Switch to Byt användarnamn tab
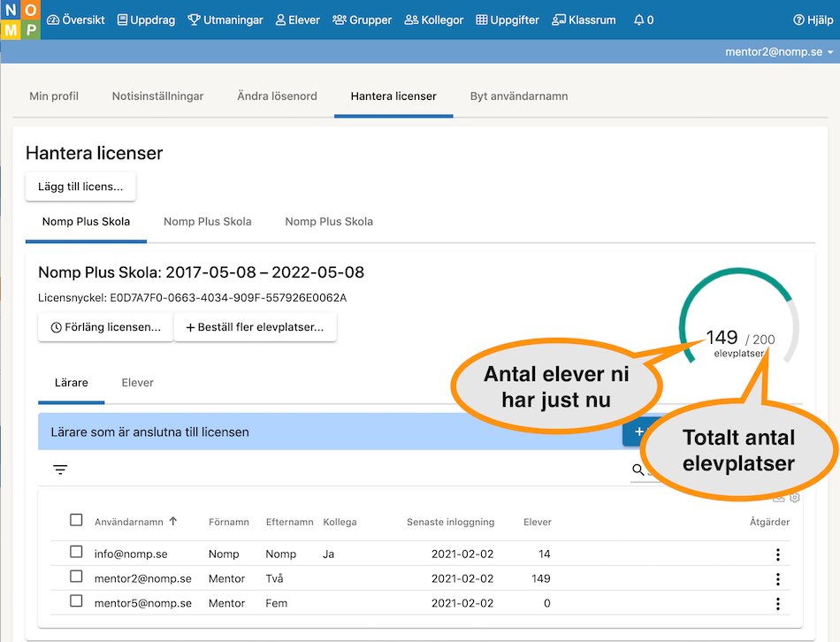 coord(519,96)
